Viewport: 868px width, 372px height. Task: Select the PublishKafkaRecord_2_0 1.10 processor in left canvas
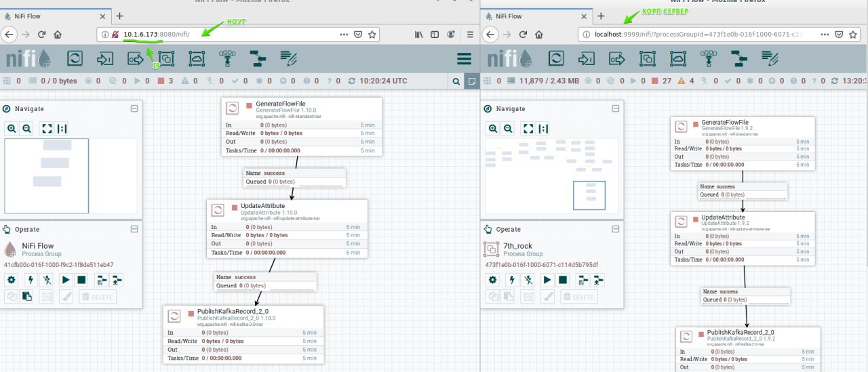243,334
